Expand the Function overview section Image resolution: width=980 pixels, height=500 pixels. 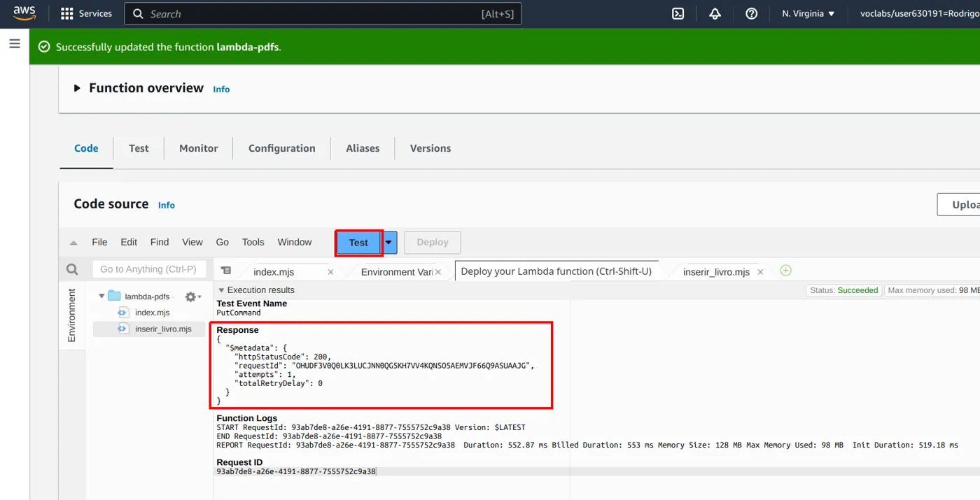point(78,88)
